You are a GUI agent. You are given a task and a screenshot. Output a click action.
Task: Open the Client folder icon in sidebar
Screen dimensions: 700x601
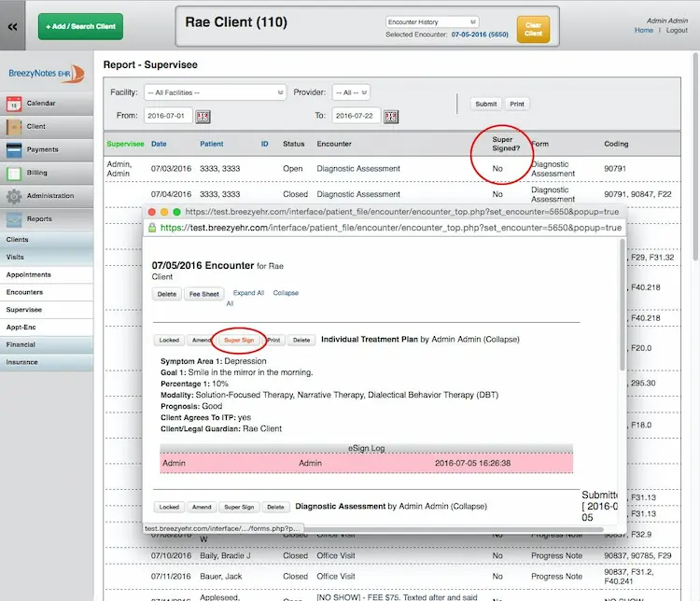coord(14,127)
